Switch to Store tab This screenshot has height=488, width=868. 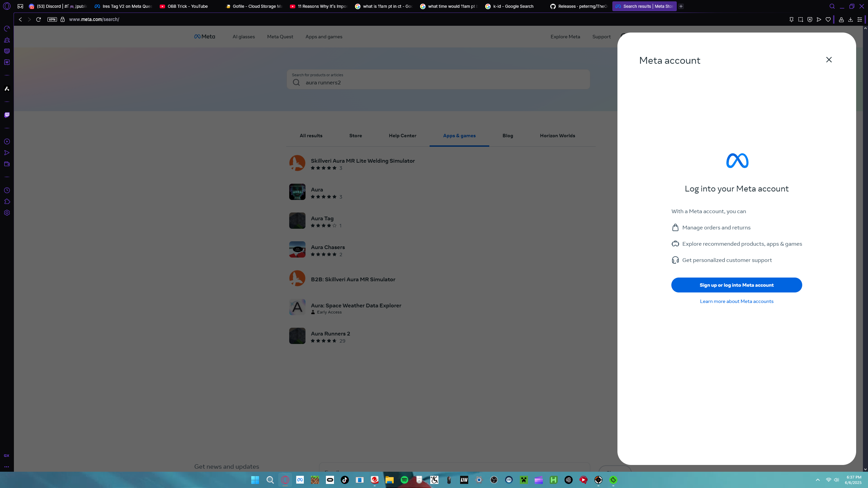[355, 136]
